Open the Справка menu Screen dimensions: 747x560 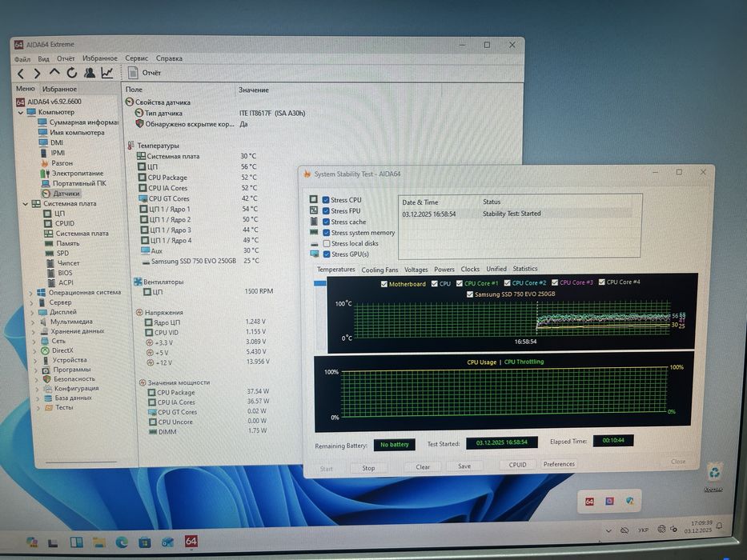169,58
